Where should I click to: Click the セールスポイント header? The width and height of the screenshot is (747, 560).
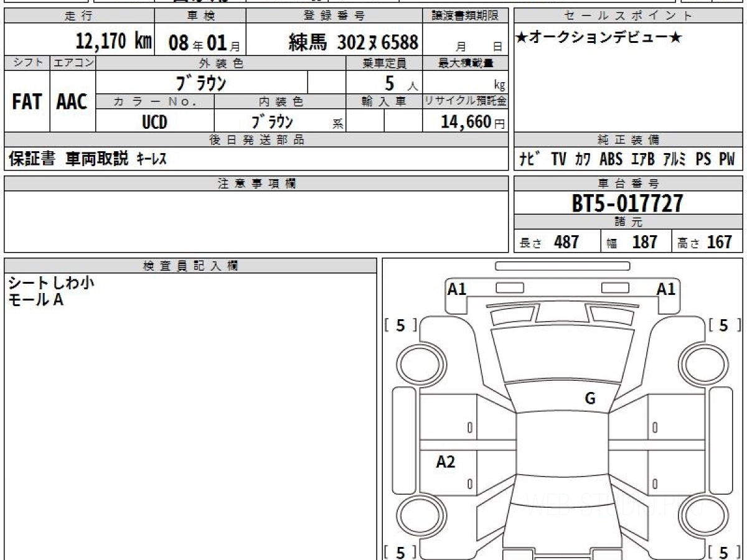629,16
